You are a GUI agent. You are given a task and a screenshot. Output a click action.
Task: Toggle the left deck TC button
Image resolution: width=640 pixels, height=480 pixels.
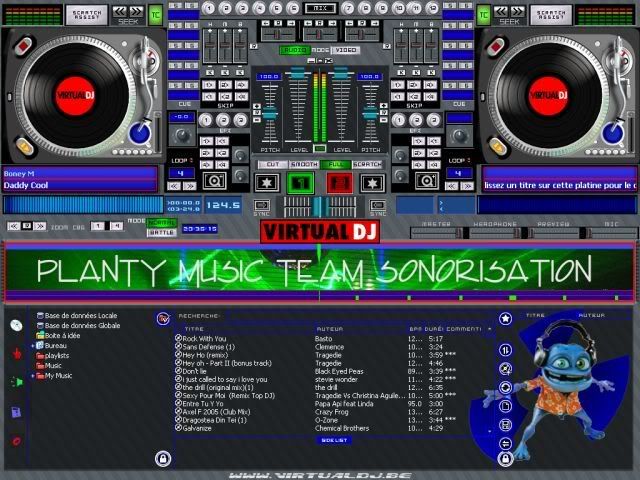(x=156, y=15)
